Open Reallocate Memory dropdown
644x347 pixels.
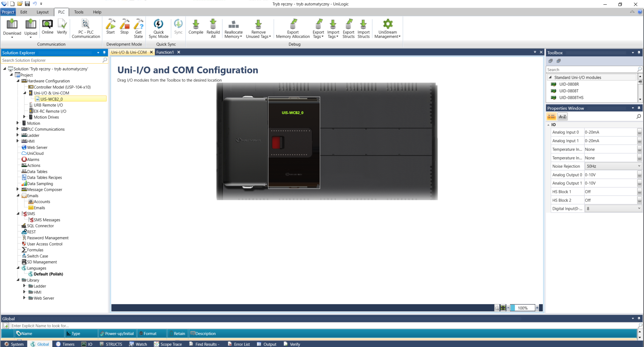[233, 28]
